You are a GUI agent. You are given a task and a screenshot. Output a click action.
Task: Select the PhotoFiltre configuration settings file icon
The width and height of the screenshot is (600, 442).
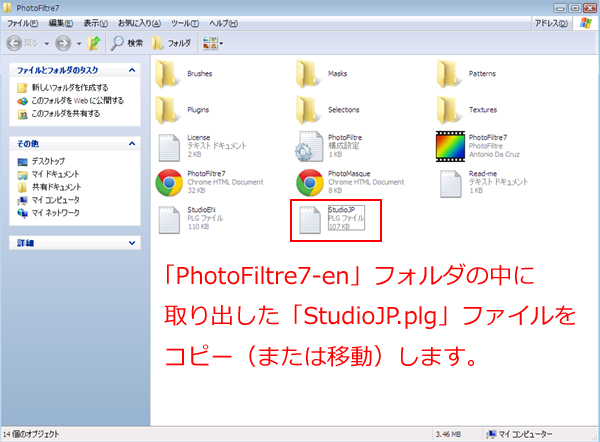[x=309, y=147]
